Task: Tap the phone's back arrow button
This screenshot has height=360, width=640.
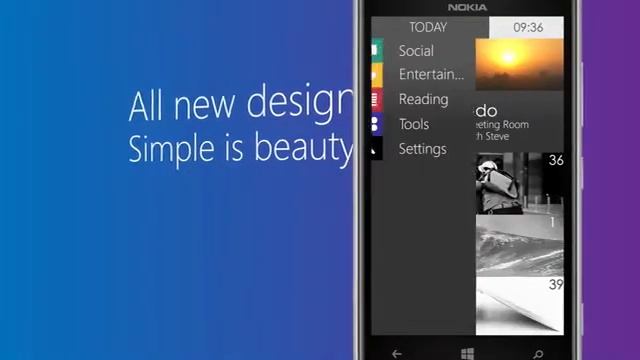Action: pyautogui.click(x=397, y=353)
